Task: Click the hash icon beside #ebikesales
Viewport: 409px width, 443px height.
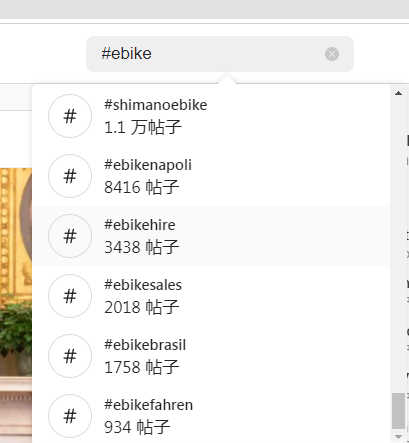Action: pyautogui.click(x=70, y=296)
